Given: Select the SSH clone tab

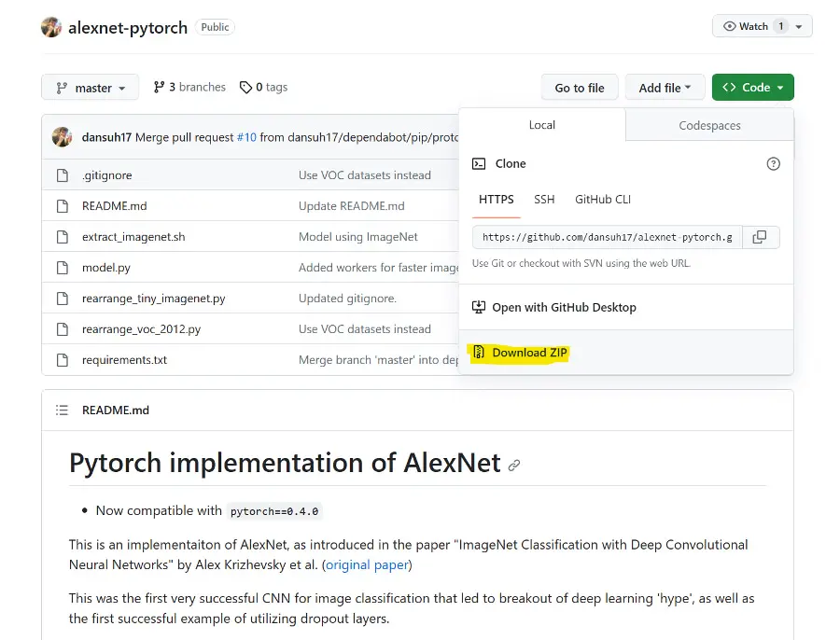Looking at the screenshot, I should pos(544,200).
